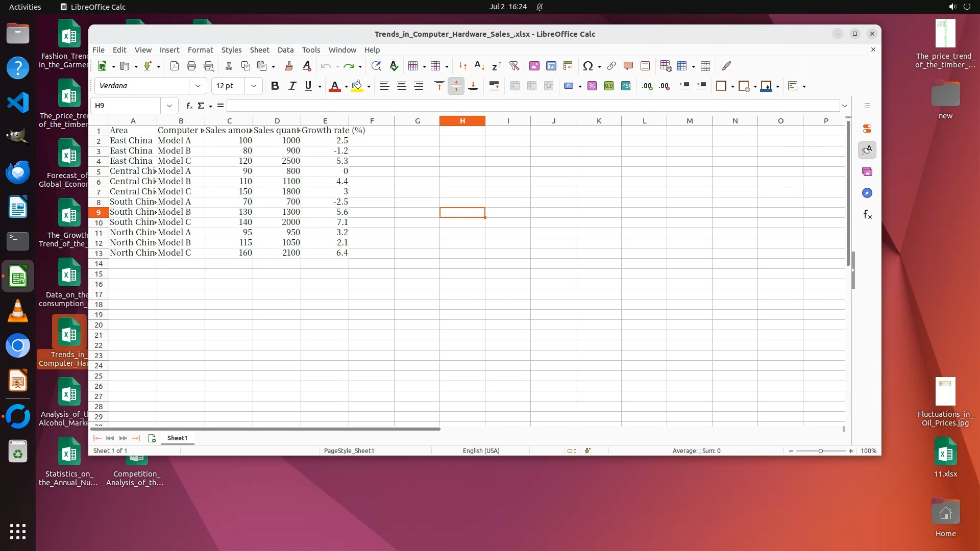Open the 12 pt font size dropdown
This screenshot has height=551, width=980.
click(x=254, y=86)
